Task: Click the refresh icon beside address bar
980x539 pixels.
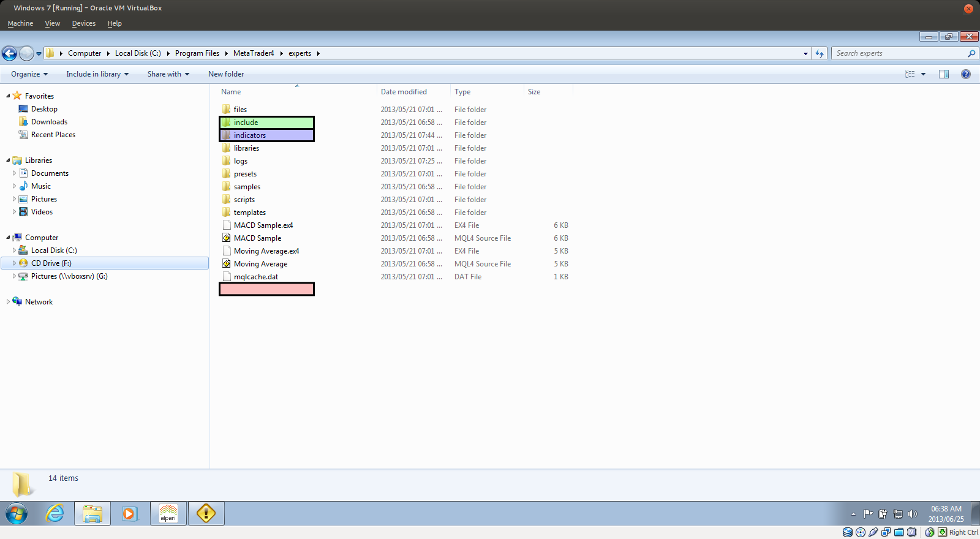Action: 820,54
